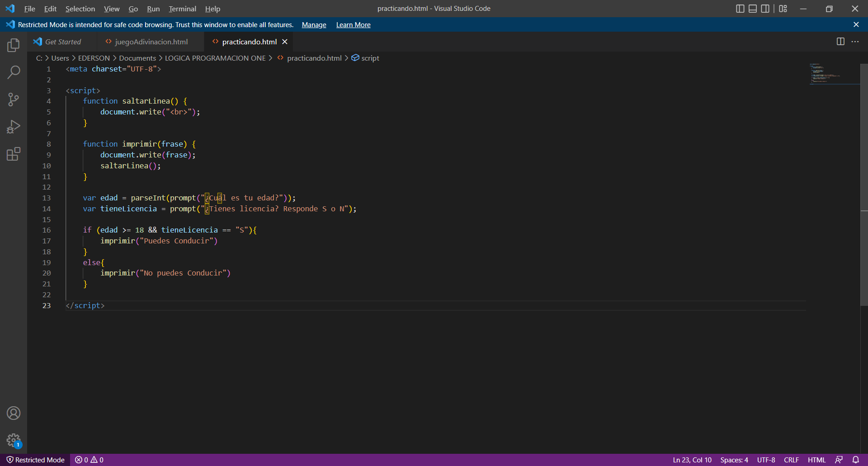This screenshot has height=466, width=868.
Task: Click line number 16 in the gutter
Action: point(46,230)
